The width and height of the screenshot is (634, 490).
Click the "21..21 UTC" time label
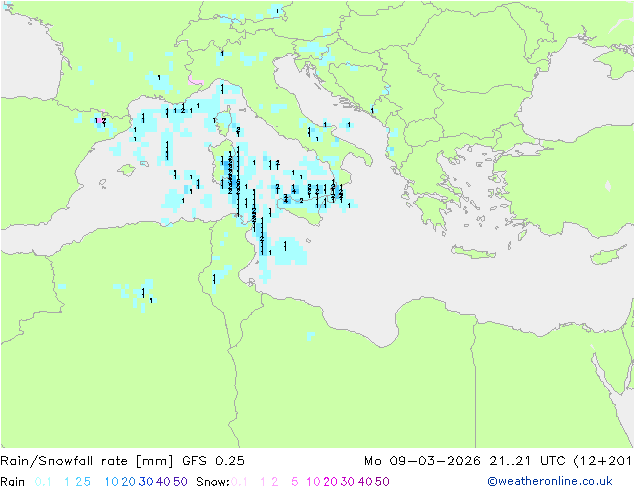(527, 461)
